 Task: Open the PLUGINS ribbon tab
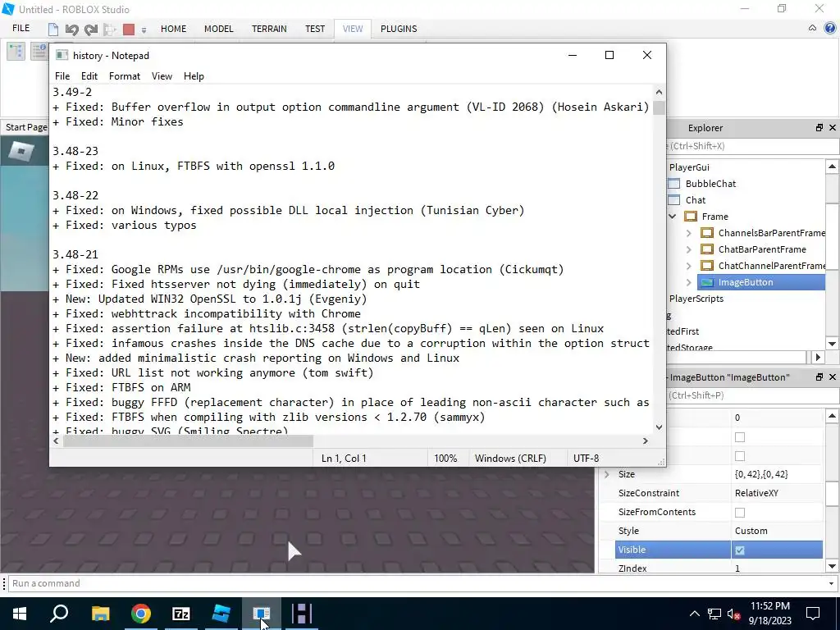coord(399,29)
